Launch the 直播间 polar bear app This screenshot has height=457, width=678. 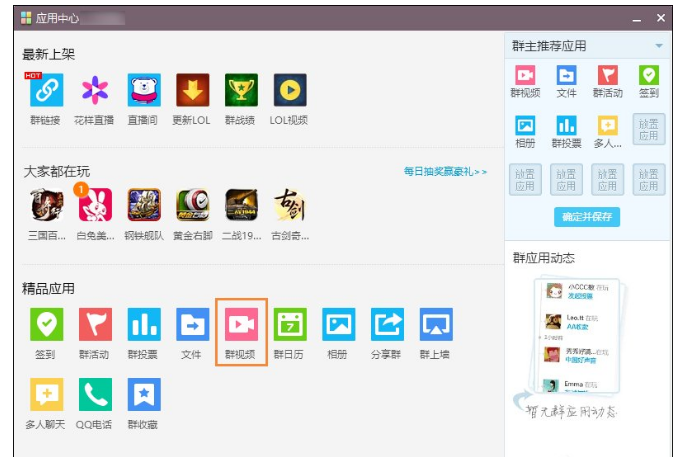[144, 90]
